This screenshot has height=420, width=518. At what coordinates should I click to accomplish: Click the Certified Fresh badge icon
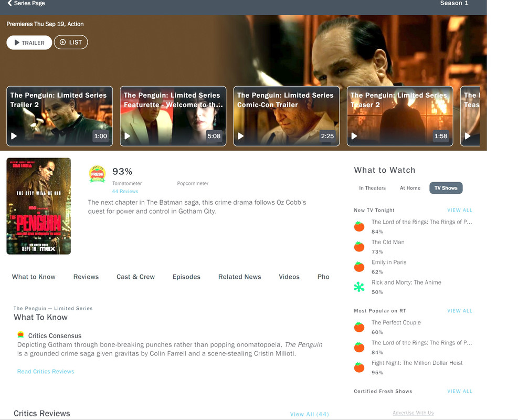pos(97,174)
